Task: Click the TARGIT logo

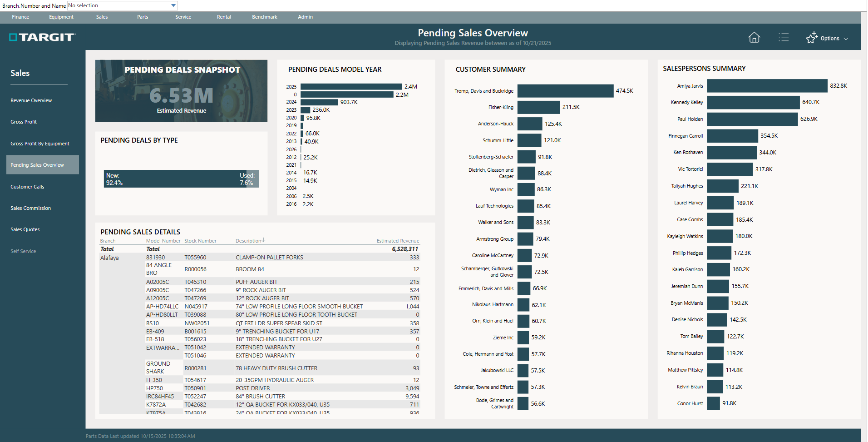Action: click(42, 37)
